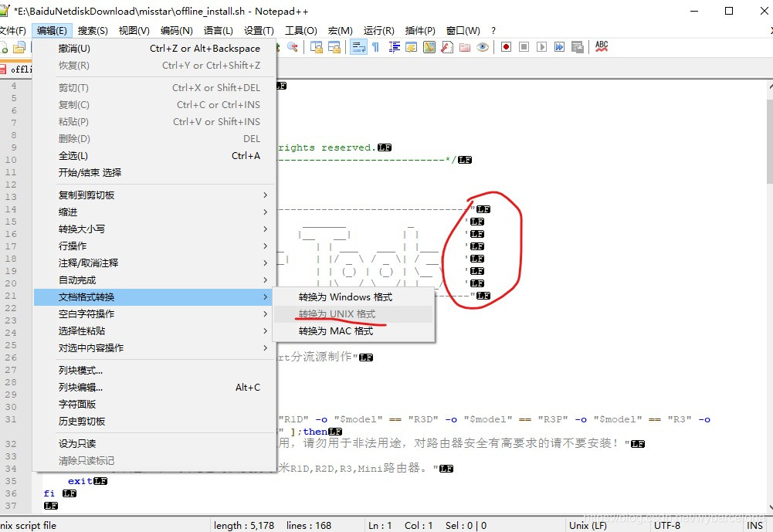This screenshot has height=532, width=773.
Task: Open the document map icon
Action: pos(429,47)
